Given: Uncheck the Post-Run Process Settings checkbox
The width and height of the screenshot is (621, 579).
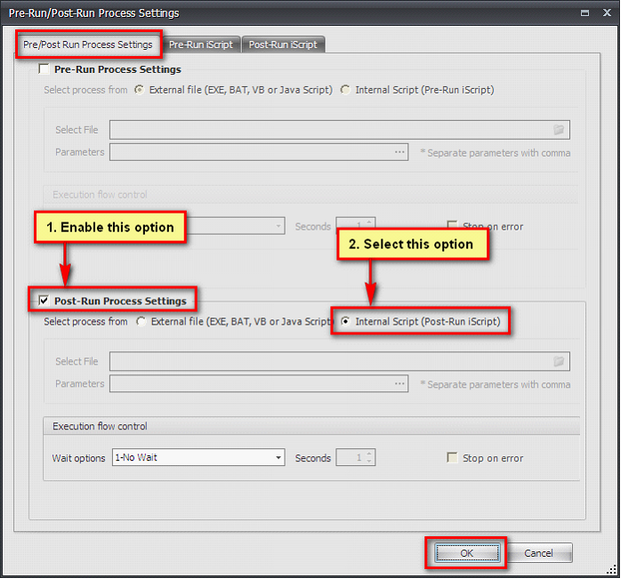Looking at the screenshot, I should pyautogui.click(x=43, y=301).
